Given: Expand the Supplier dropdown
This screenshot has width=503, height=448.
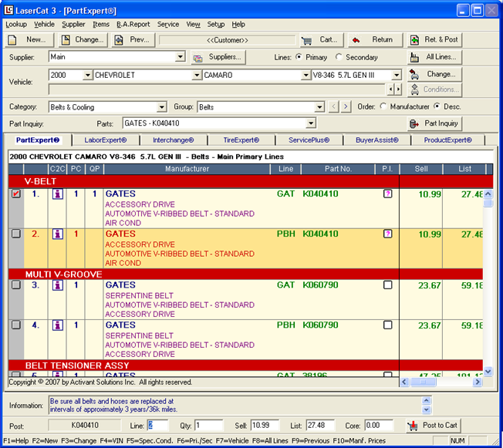Looking at the screenshot, I should point(181,57).
